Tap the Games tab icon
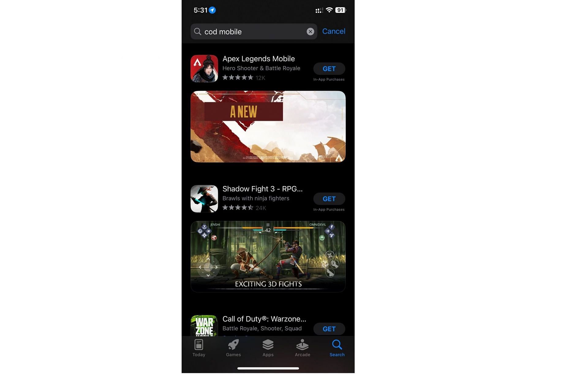This screenshot has height=374, width=588. pyautogui.click(x=233, y=348)
